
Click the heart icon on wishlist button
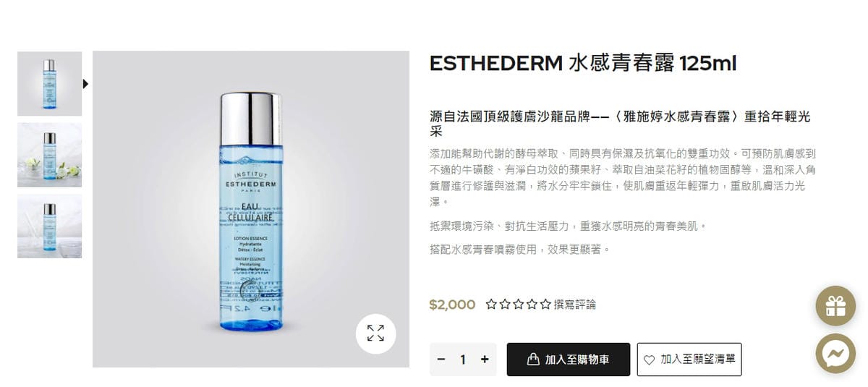coord(649,360)
